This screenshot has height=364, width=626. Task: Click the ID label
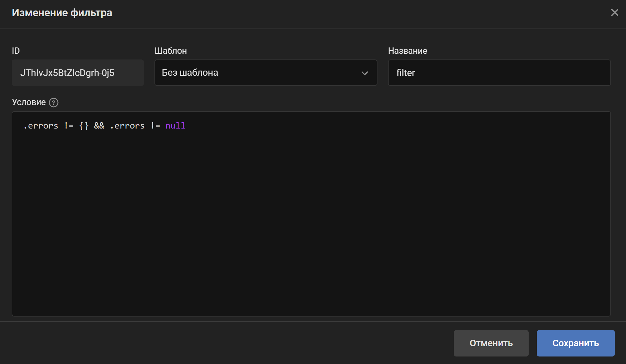(x=16, y=51)
